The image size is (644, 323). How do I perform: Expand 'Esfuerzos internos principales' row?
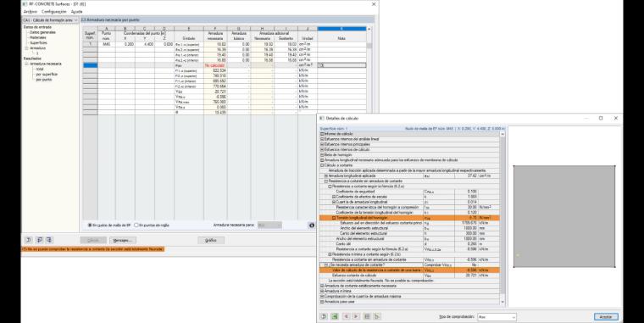pyautogui.click(x=322, y=145)
